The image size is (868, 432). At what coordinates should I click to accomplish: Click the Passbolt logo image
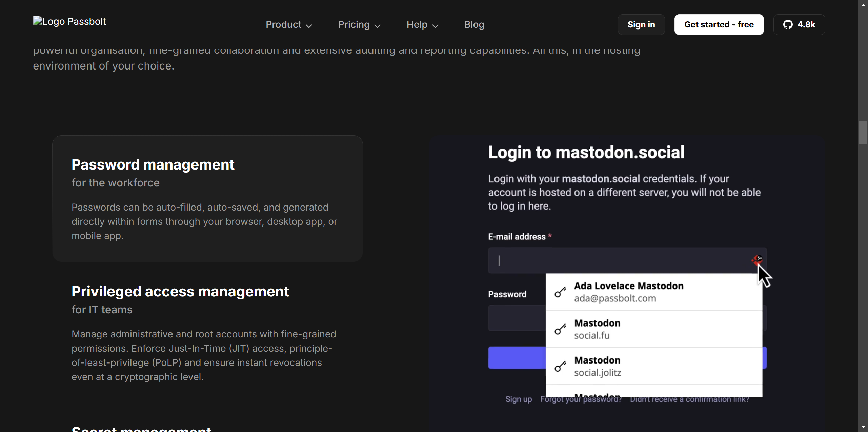[x=69, y=21]
